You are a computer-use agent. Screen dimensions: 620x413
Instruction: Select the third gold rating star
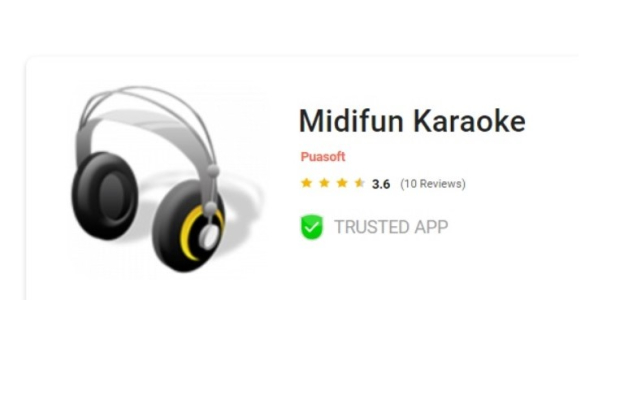coord(342,183)
